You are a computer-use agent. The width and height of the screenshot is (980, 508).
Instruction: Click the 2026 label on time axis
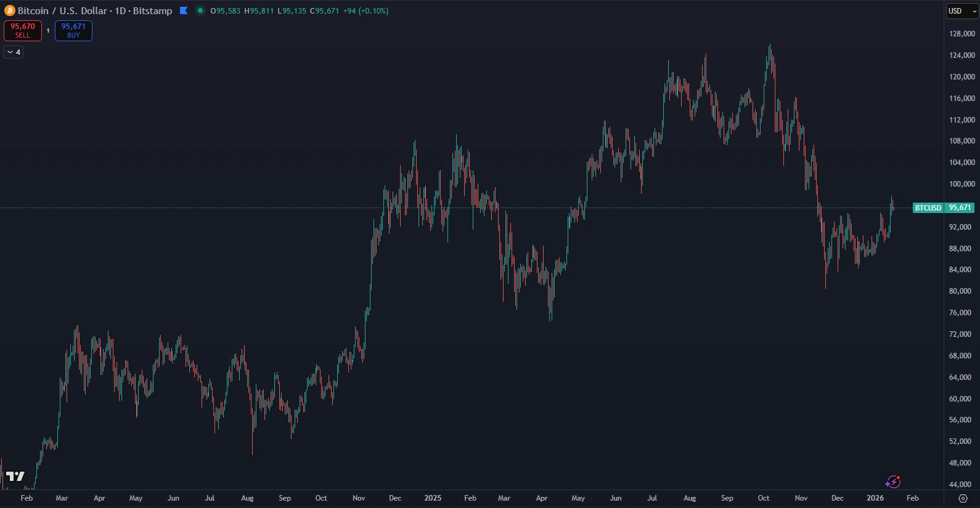875,498
